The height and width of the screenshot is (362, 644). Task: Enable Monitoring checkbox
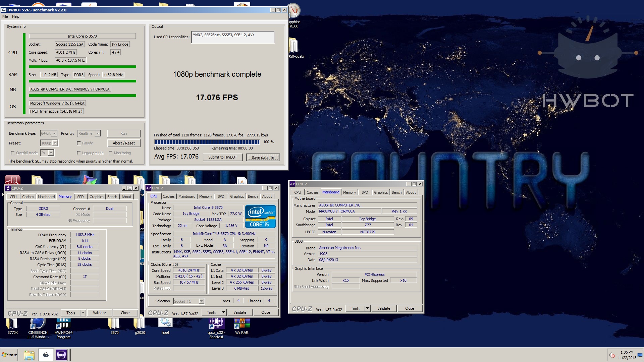111,153
